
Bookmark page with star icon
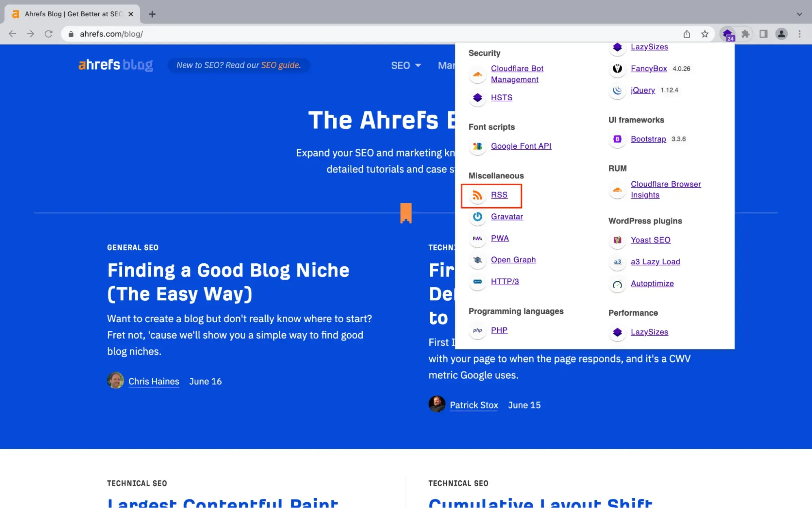click(705, 34)
